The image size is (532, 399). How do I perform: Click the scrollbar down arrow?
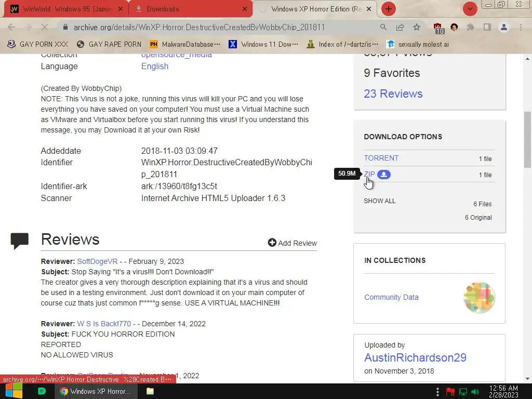click(527, 379)
